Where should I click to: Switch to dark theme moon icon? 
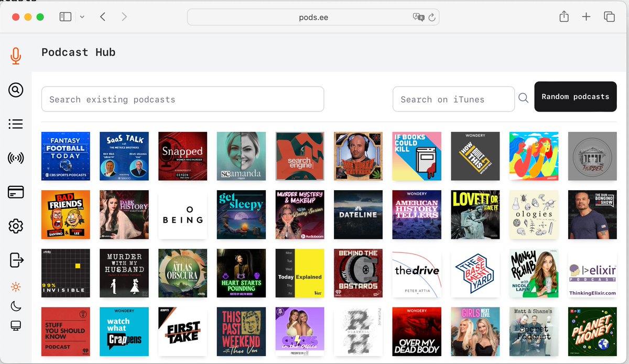point(16,306)
